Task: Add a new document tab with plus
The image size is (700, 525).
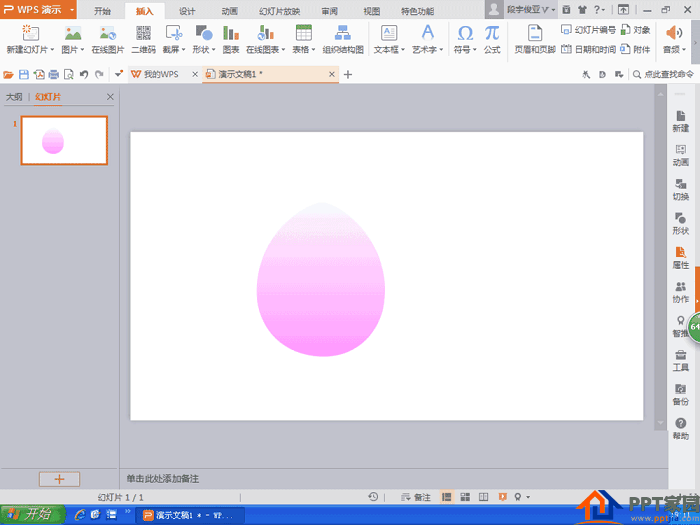Action: click(x=348, y=75)
